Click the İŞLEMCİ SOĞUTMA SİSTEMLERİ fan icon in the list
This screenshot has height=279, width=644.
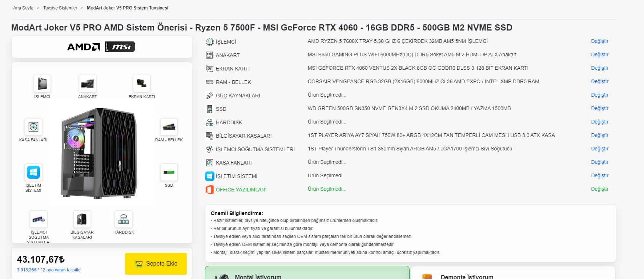coord(210,149)
